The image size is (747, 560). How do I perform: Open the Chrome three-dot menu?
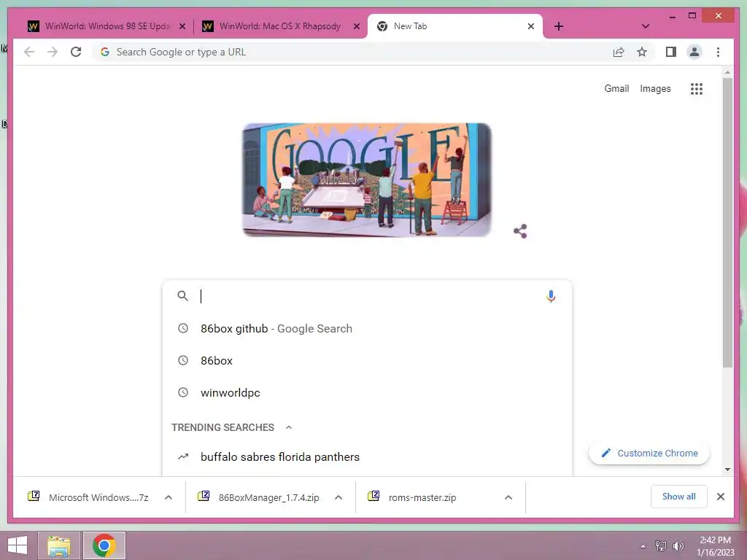click(x=718, y=52)
